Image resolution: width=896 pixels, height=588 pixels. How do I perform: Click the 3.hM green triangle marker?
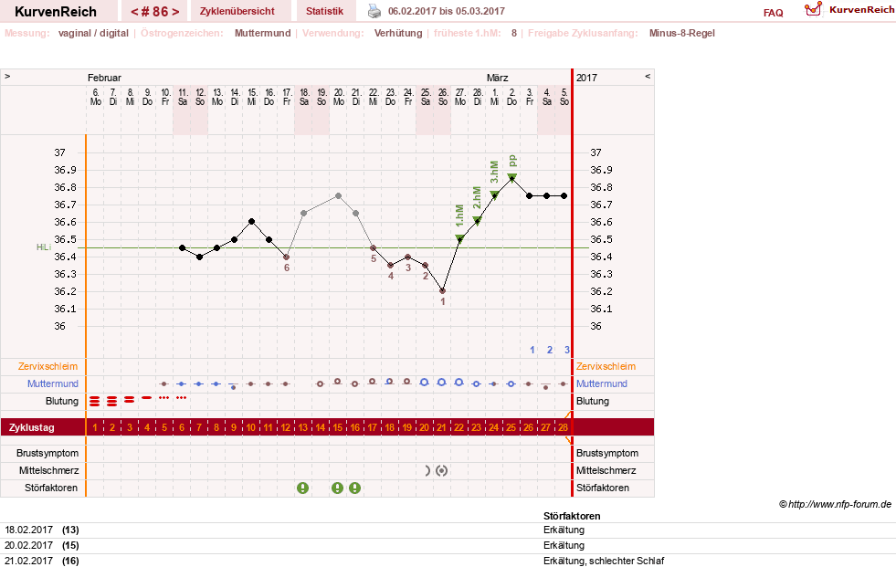(x=494, y=195)
